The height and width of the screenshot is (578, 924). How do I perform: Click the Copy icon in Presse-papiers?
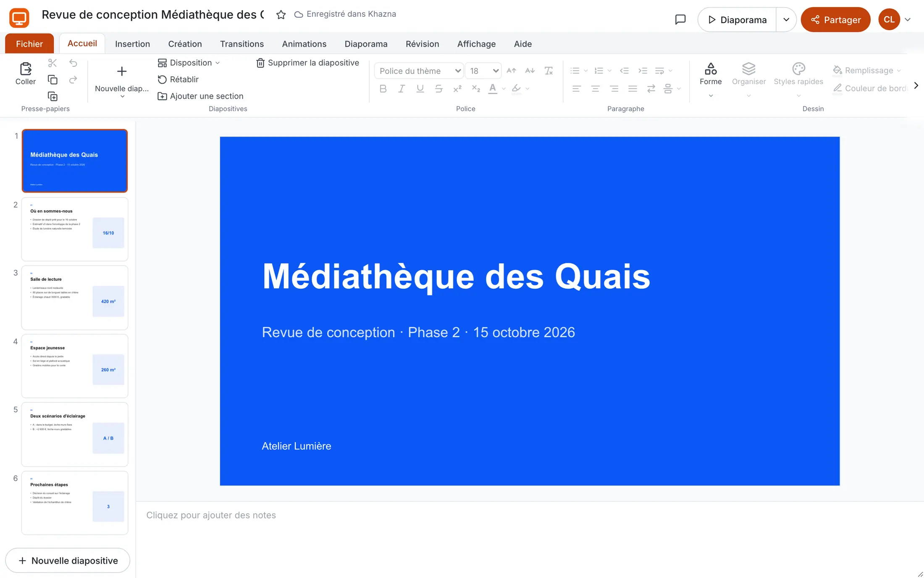[x=52, y=79]
